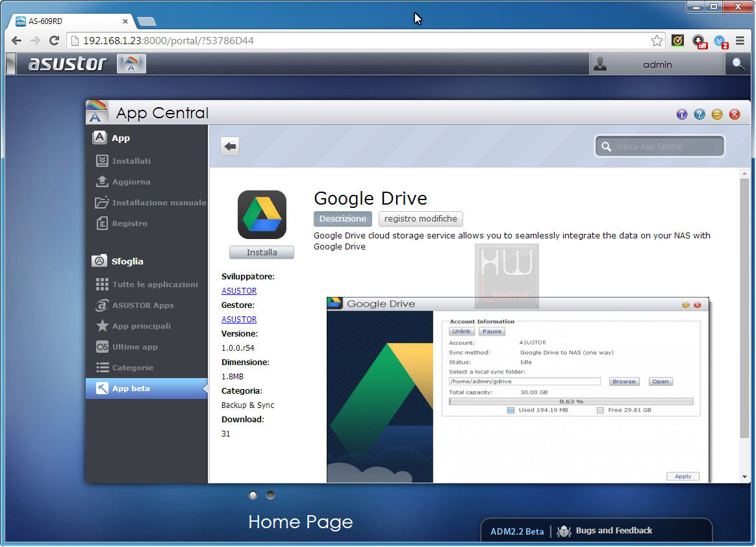The width and height of the screenshot is (756, 547).
Task: Click the Installazione manuale folder icon
Action: point(102,203)
